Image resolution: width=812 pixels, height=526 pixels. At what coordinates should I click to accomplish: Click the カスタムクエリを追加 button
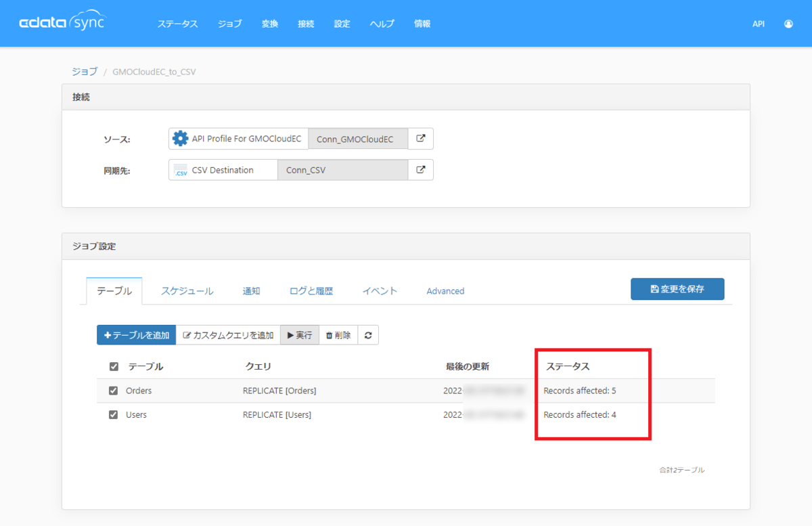[228, 335]
